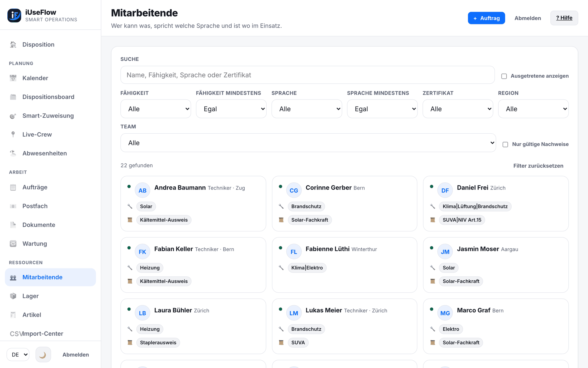Open the Region dropdown

pyautogui.click(x=534, y=109)
